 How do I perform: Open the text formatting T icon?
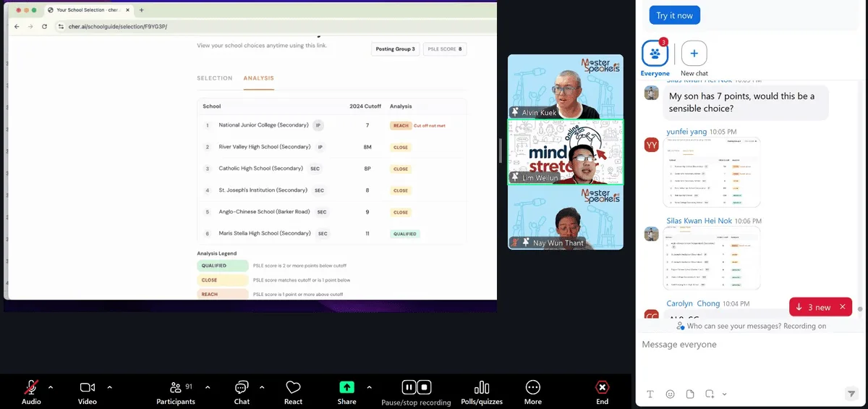tap(650, 394)
